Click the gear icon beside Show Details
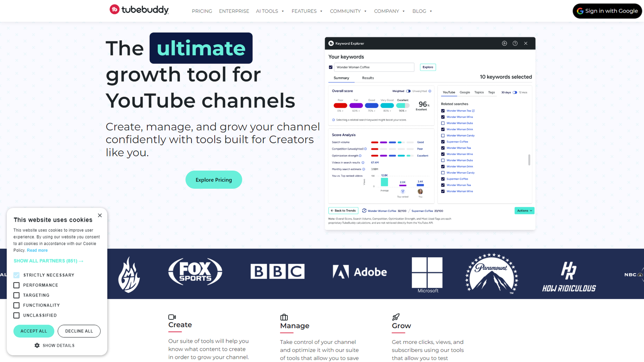The height and width of the screenshot is (362, 644). (37, 346)
